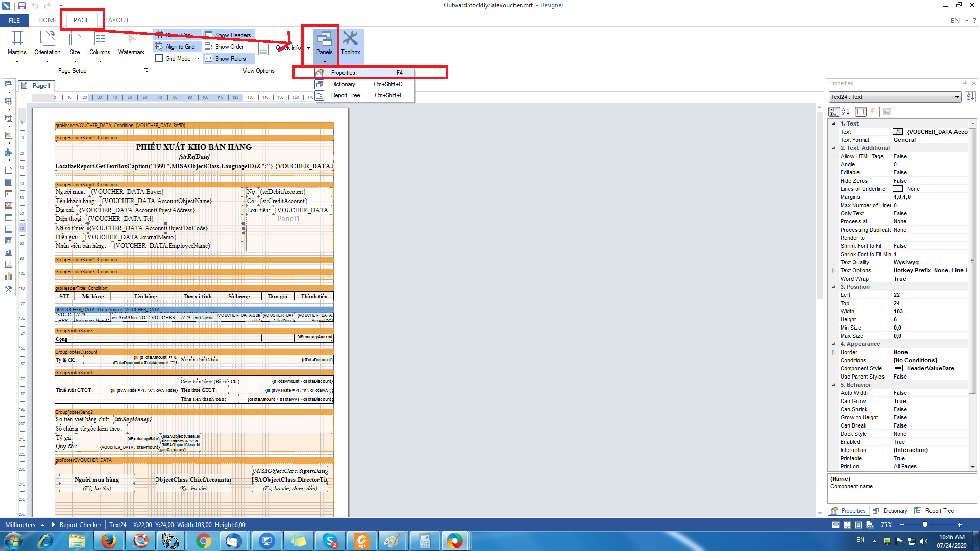Click the zoom slider handle
The width and height of the screenshot is (980, 551).
pyautogui.click(x=925, y=524)
